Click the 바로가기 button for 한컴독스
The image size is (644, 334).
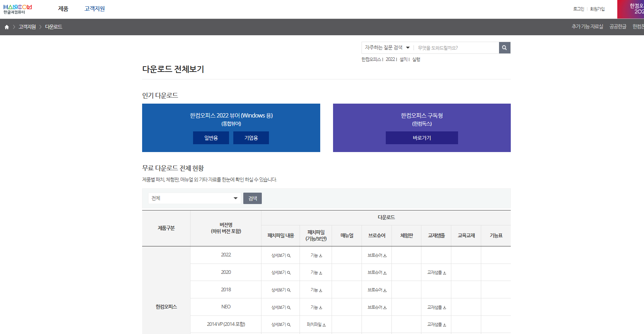pyautogui.click(x=421, y=138)
